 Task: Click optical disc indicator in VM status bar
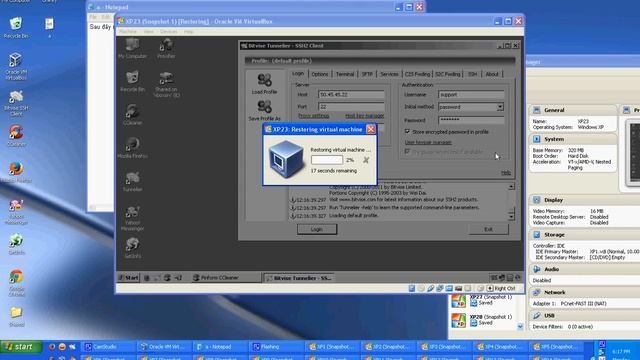point(421,288)
